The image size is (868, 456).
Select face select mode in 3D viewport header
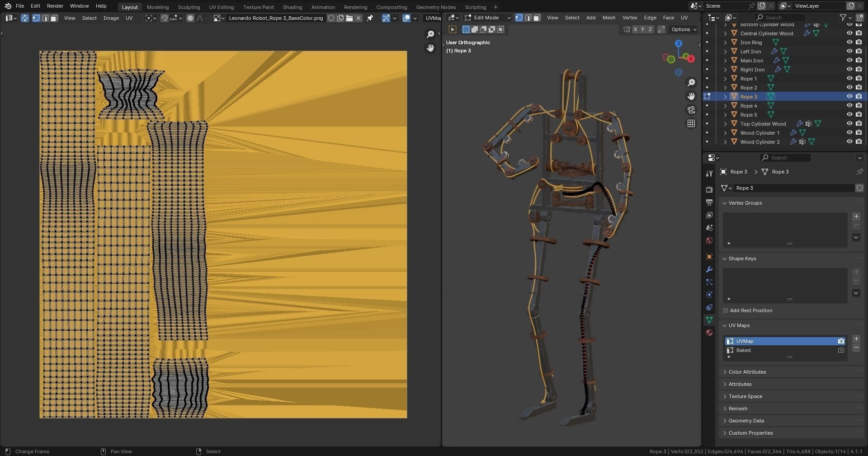[x=537, y=18]
